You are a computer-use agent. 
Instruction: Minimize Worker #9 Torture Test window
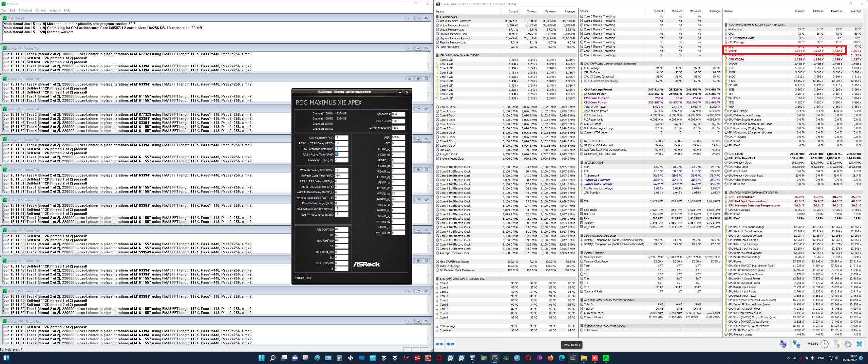pyautogui.click(x=409, y=291)
